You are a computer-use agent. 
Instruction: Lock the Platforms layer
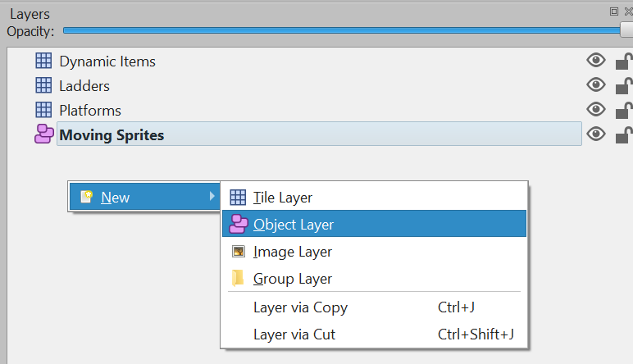click(x=624, y=110)
